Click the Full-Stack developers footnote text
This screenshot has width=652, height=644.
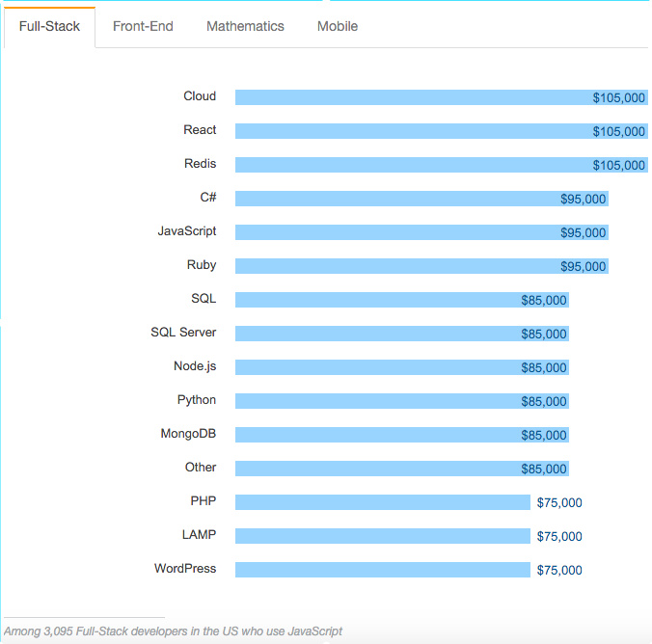pos(173,631)
